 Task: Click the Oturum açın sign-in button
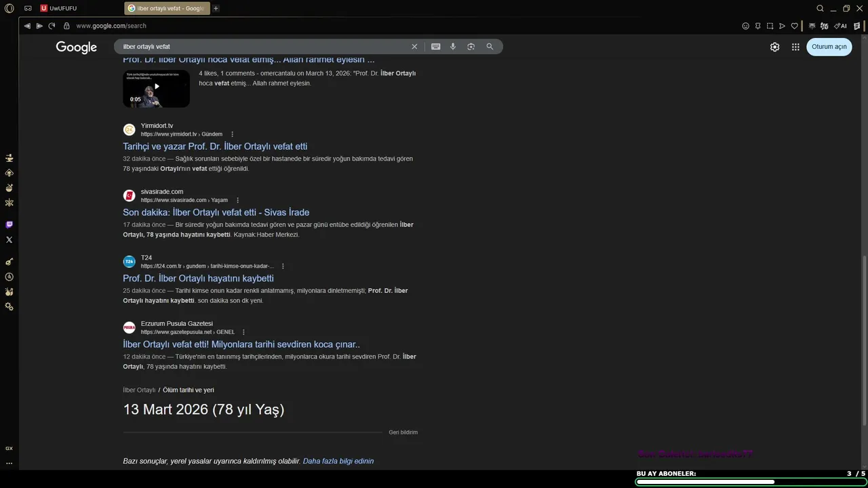point(829,47)
